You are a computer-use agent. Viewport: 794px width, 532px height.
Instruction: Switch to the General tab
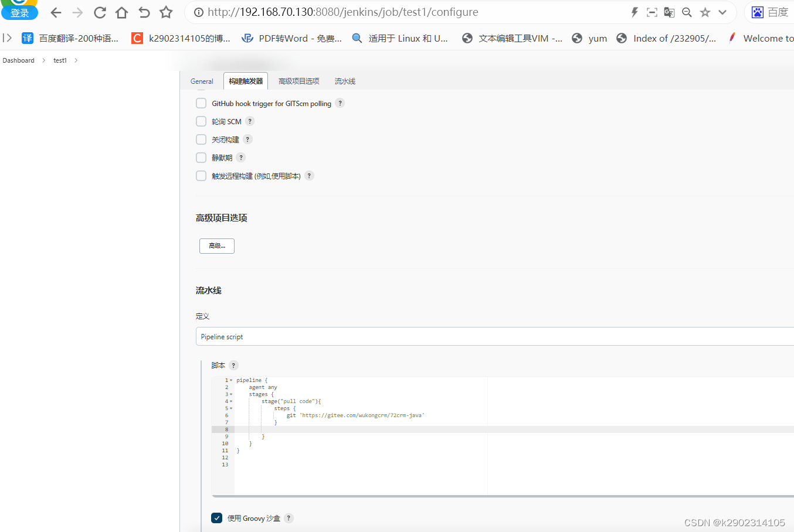point(202,81)
